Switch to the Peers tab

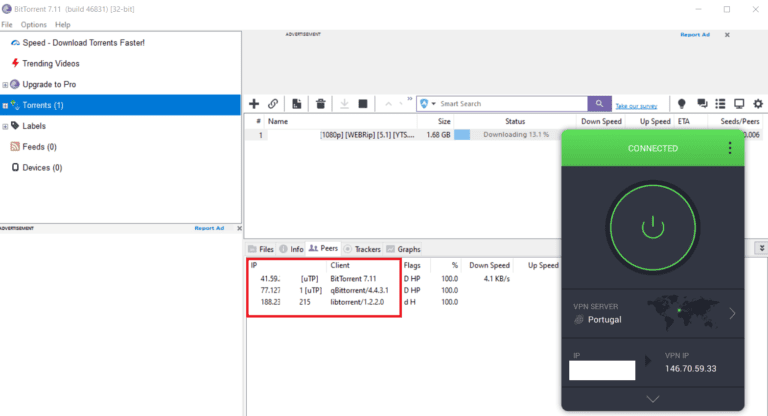(x=323, y=248)
